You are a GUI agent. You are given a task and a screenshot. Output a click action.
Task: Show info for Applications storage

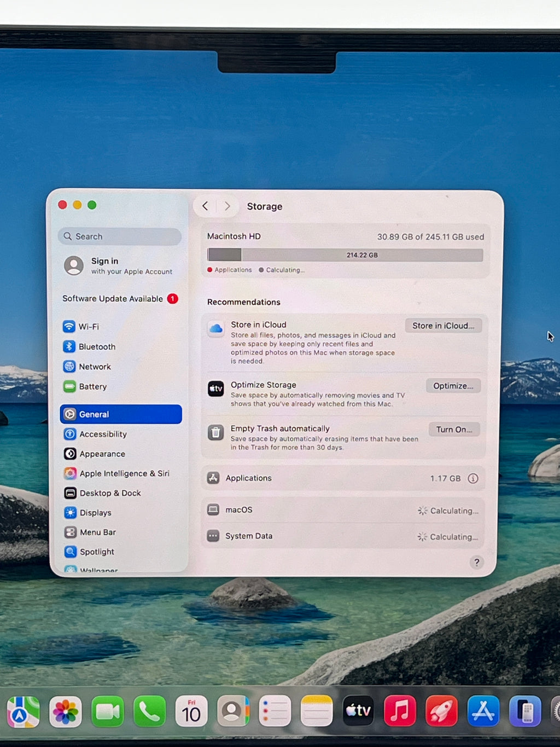pos(473,478)
